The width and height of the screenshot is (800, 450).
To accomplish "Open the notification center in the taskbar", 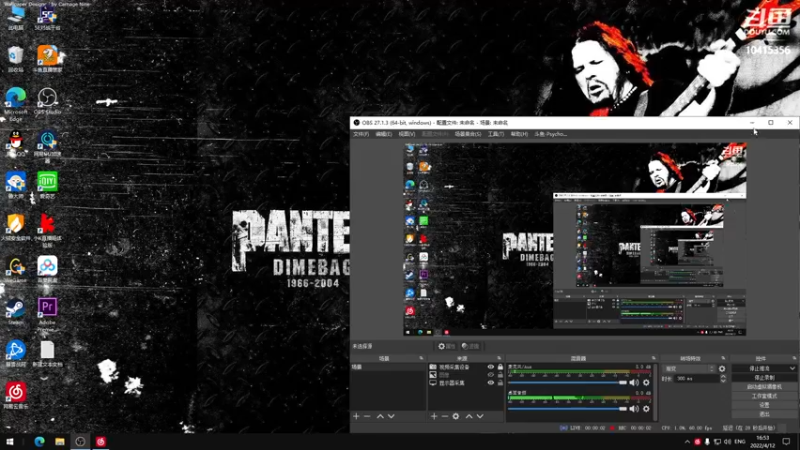I will pyautogui.click(x=786, y=441).
